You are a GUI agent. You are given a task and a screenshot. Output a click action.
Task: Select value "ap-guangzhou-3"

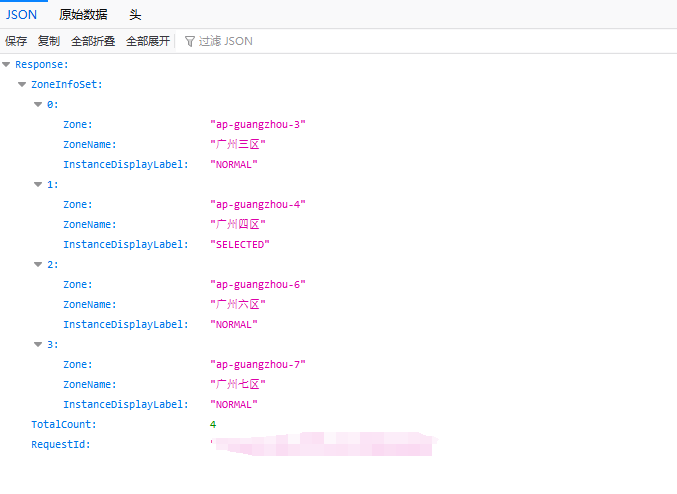click(258, 124)
